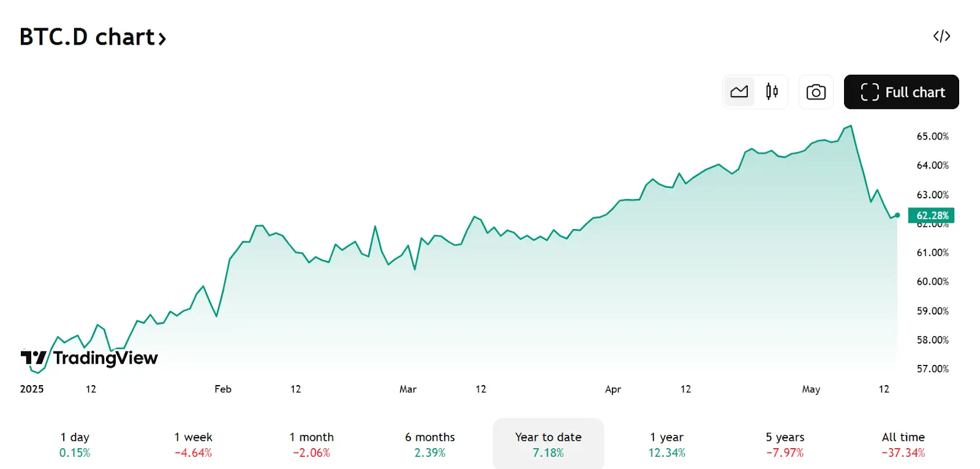
Task: Switch to the 6 months range tab
Action: (x=429, y=443)
